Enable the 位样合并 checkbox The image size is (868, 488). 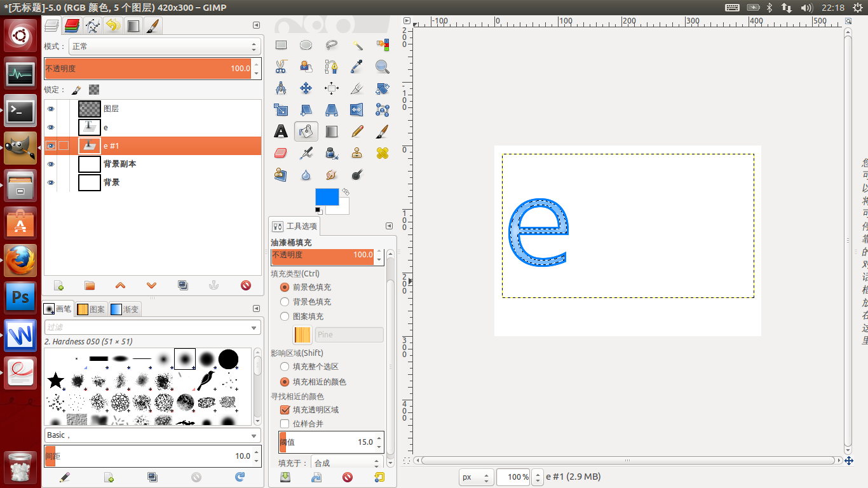point(285,424)
